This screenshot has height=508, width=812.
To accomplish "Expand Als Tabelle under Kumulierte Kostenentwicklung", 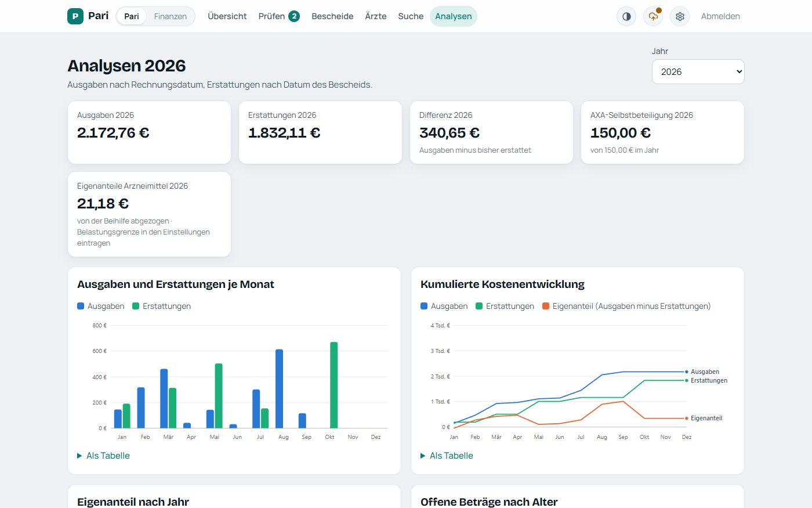I will pyautogui.click(x=447, y=456).
